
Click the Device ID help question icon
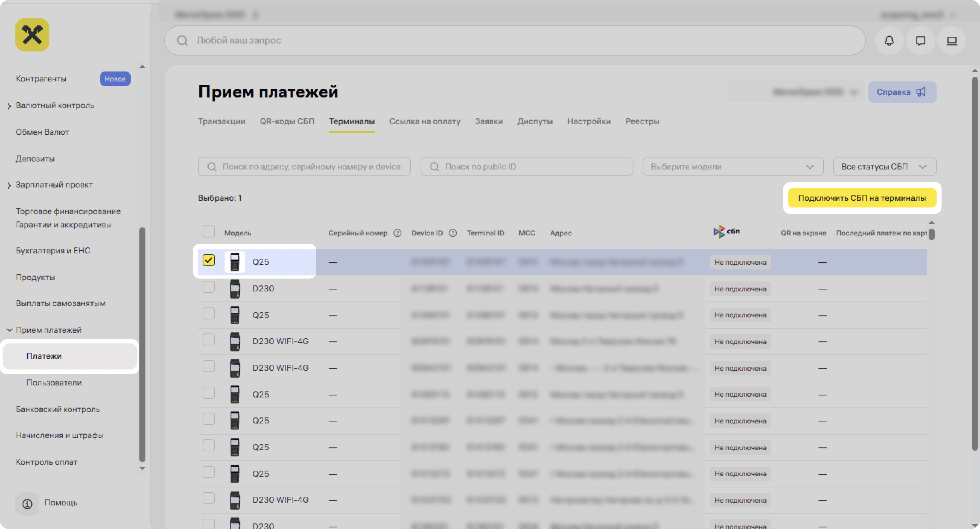pos(452,233)
